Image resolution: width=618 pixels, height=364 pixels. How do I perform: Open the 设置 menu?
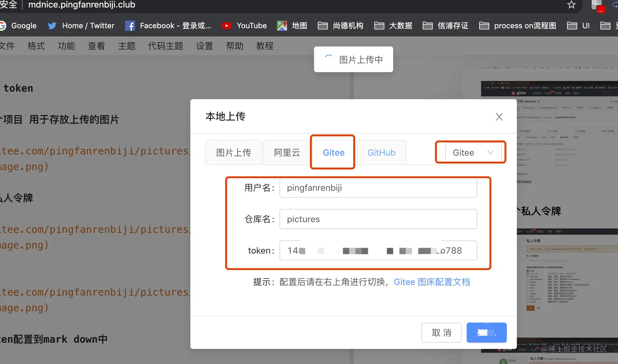pyautogui.click(x=204, y=46)
